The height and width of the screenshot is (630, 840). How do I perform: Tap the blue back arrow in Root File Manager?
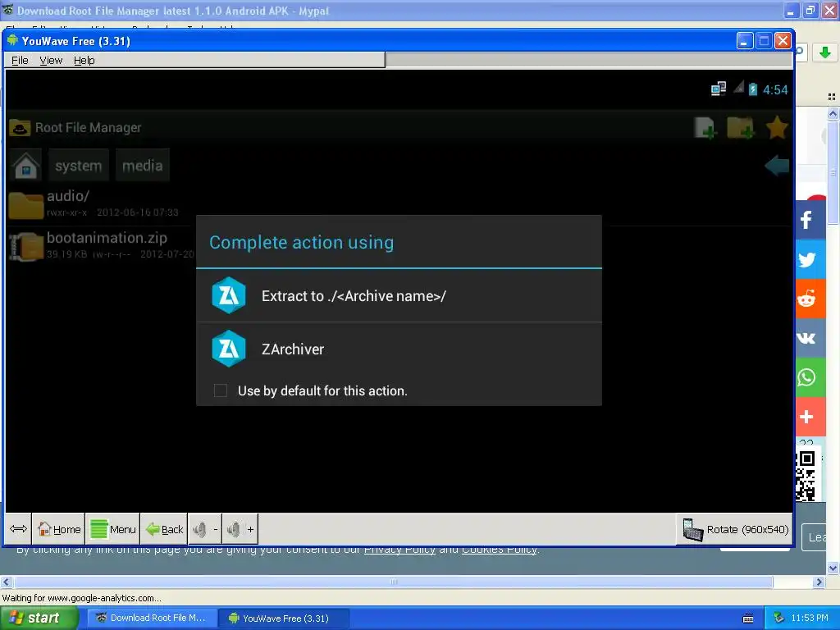click(777, 166)
